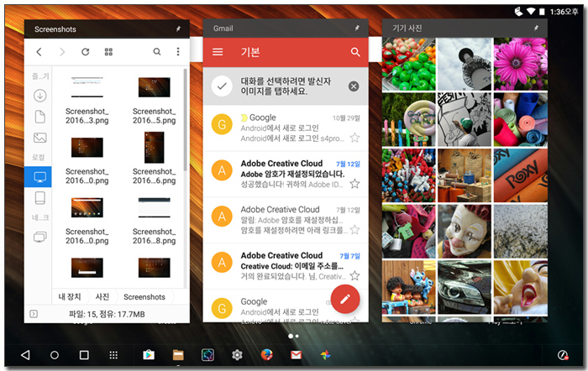
Task: Pin the Gmail window
Action: [x=357, y=28]
